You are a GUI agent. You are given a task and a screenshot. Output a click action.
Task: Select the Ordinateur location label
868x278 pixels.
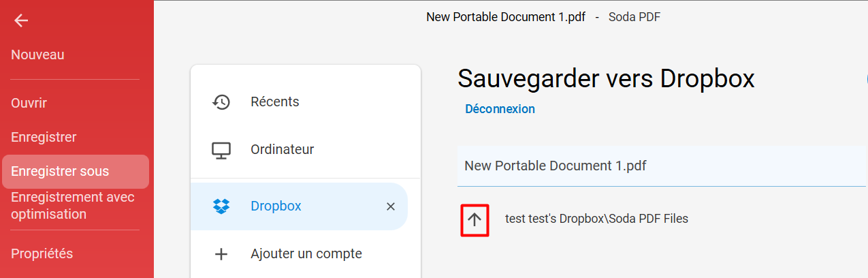point(282,150)
